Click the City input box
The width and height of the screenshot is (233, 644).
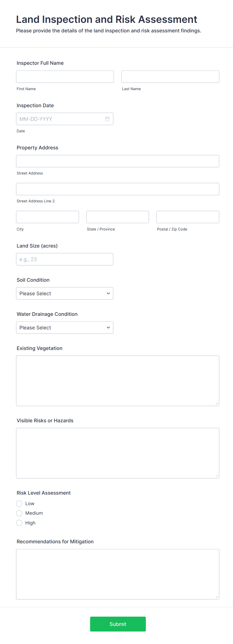pos(47,217)
